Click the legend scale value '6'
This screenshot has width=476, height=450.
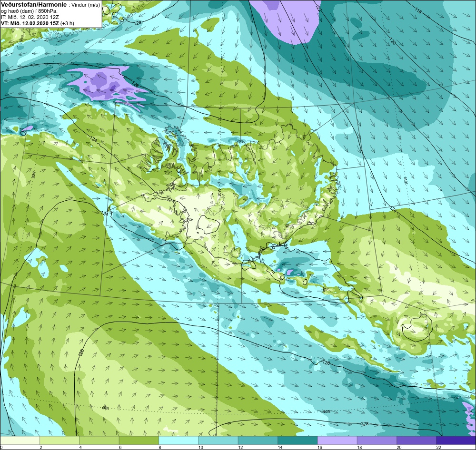click(x=120, y=447)
